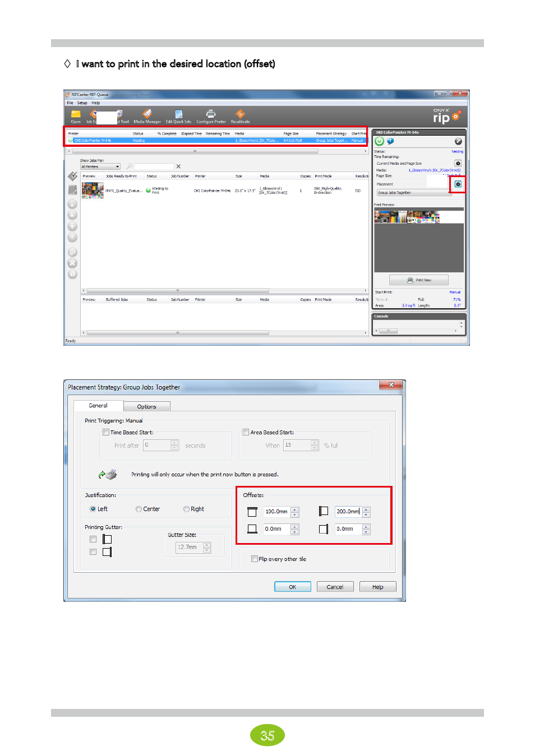The height and width of the screenshot is (756, 535).
Task: Click the checkmark job icon in the left sidebar
Action: [x=72, y=177]
